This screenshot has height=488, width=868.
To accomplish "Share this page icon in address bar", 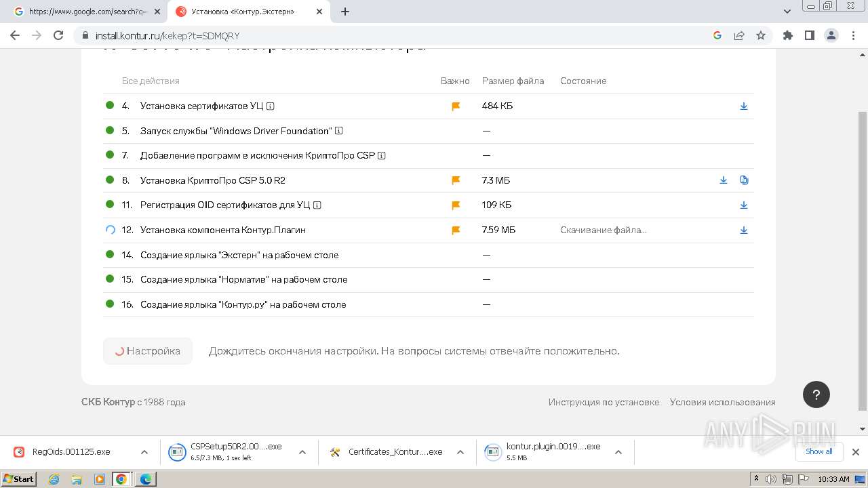I will click(739, 35).
